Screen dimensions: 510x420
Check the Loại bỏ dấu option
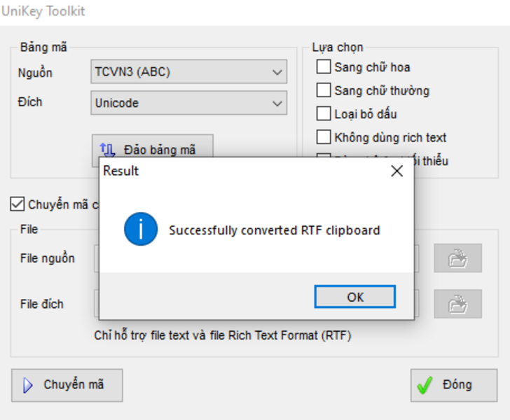(x=323, y=113)
